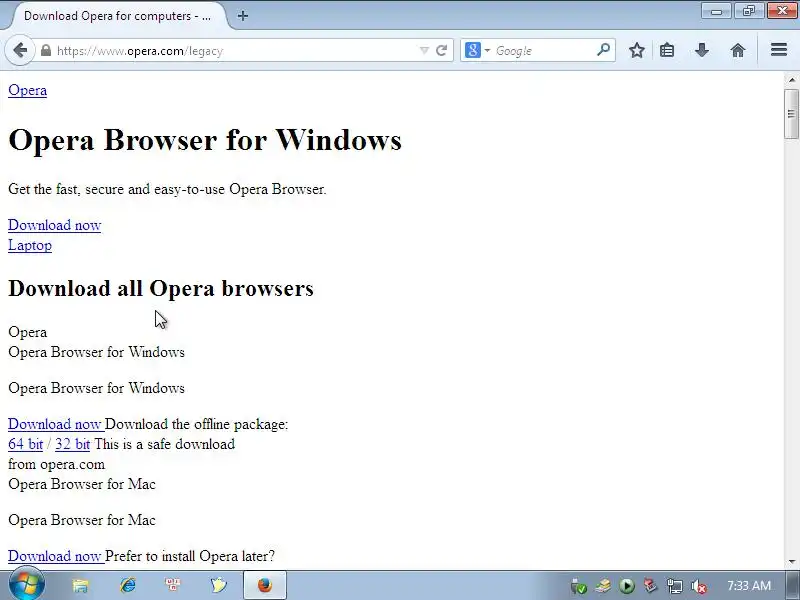Select the Download Opera for computers tab
800x600 pixels.
116,16
